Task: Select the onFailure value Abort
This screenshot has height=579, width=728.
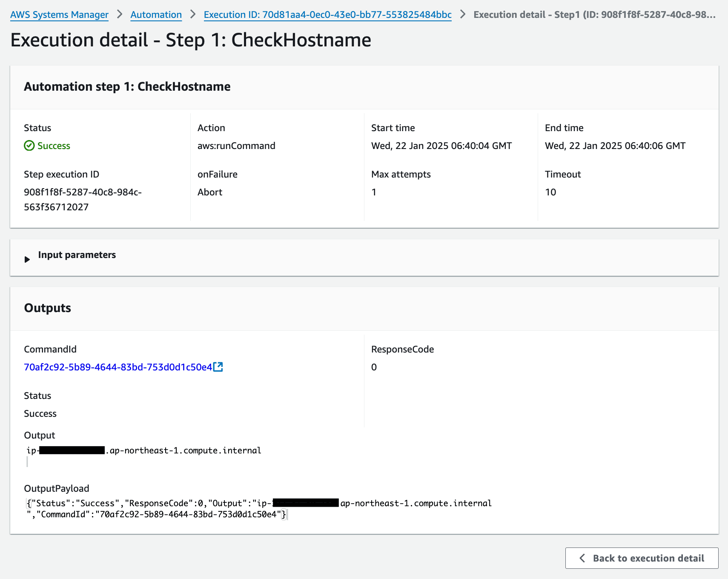Action: click(x=210, y=192)
